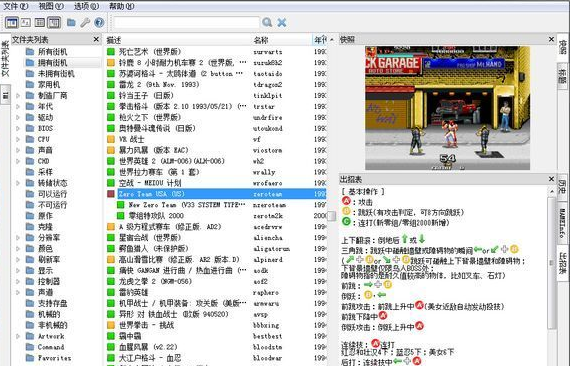Viewport: 570px width, 366px height.
Task: Click the yellow status icon for VR 战士
Action: (x=111, y=139)
